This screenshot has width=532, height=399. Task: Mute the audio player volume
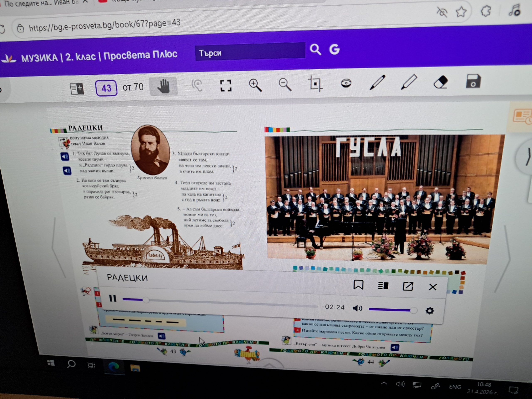(x=357, y=308)
